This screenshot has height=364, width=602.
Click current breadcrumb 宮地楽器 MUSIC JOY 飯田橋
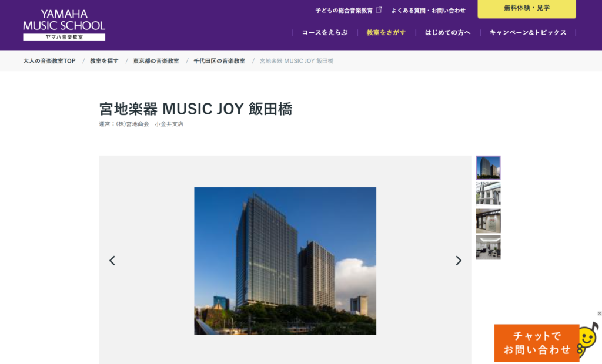click(x=296, y=61)
